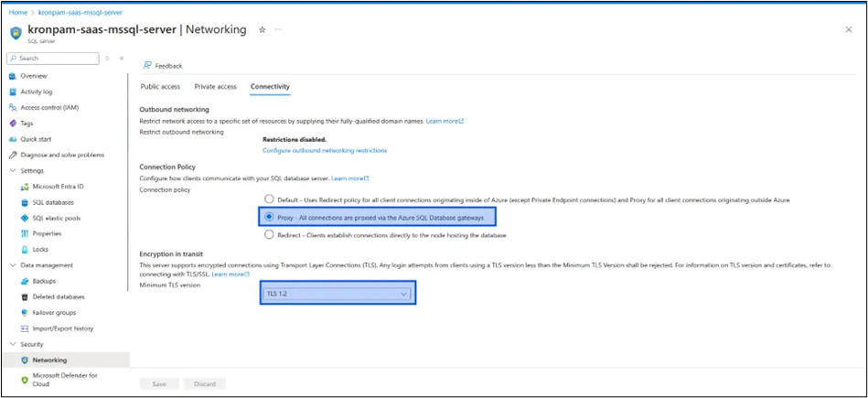Switch to the Public access tab
This screenshot has width=868, height=398.
point(160,86)
